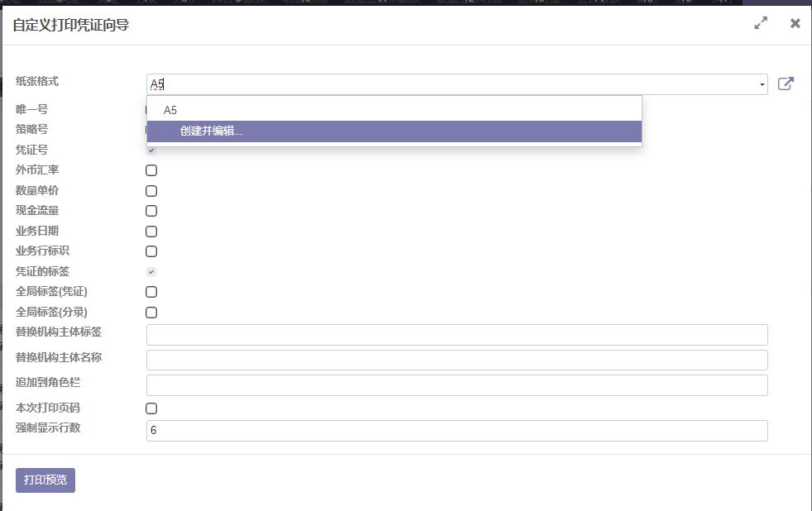Tick the 数量单价 checkbox

point(151,191)
